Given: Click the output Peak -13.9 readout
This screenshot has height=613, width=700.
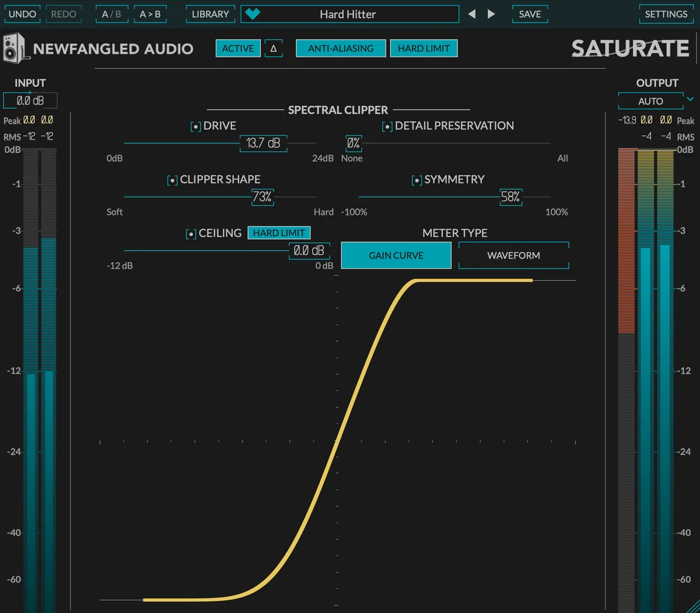Looking at the screenshot, I should 627,120.
